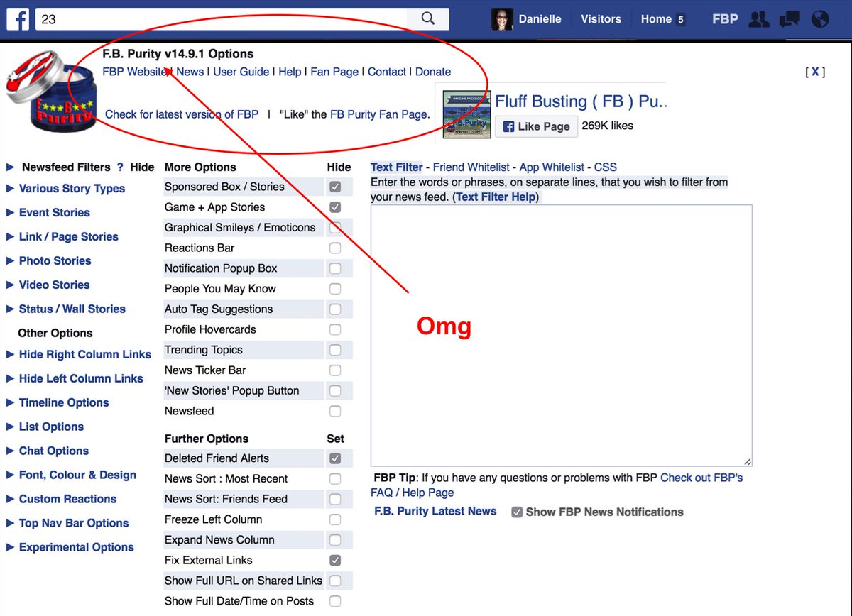Click the Like Page button
This screenshot has width=852, height=616.
[x=536, y=126]
